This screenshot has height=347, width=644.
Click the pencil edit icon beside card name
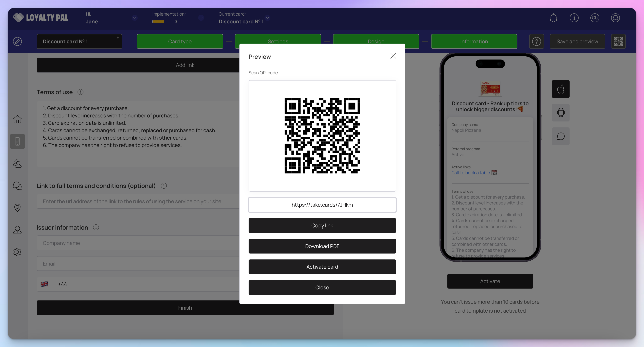point(17,41)
